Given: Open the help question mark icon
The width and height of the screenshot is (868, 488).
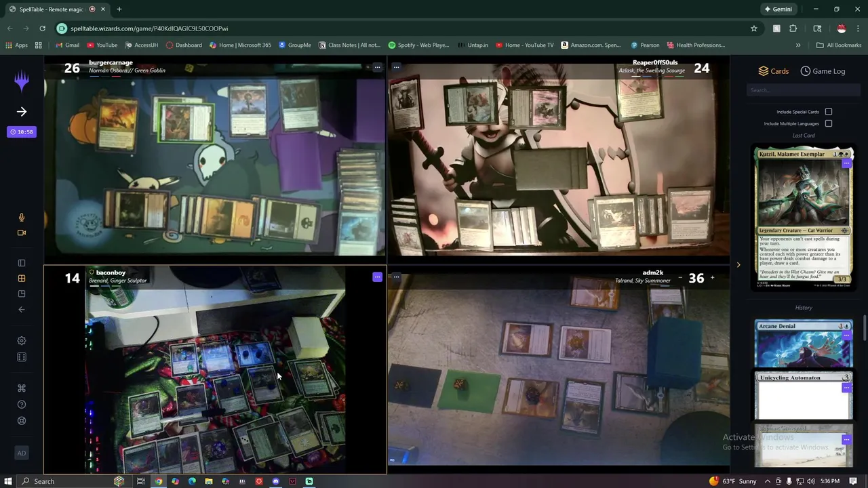Looking at the screenshot, I should pyautogui.click(x=22, y=405).
